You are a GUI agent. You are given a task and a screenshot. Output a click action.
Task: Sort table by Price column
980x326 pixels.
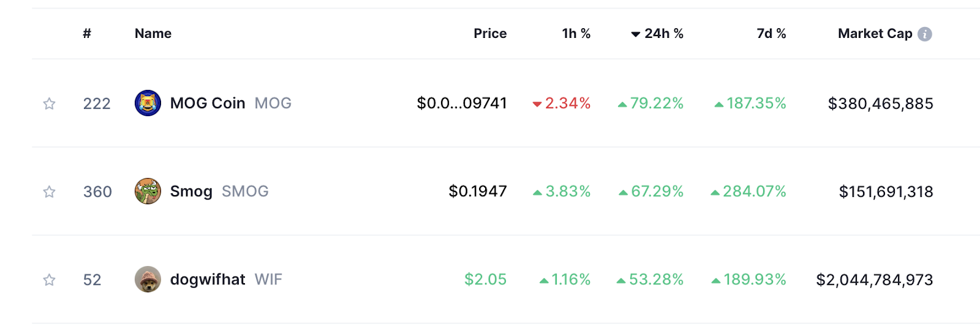(490, 34)
